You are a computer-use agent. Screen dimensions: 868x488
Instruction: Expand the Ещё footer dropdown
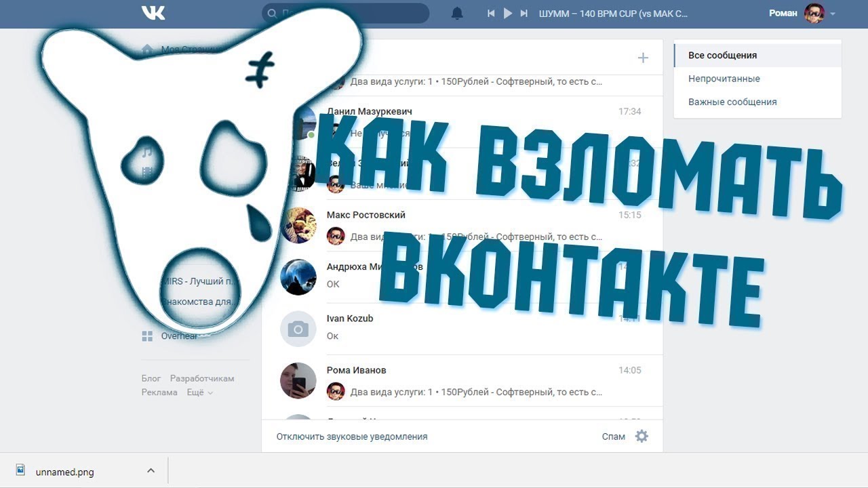[x=199, y=392]
